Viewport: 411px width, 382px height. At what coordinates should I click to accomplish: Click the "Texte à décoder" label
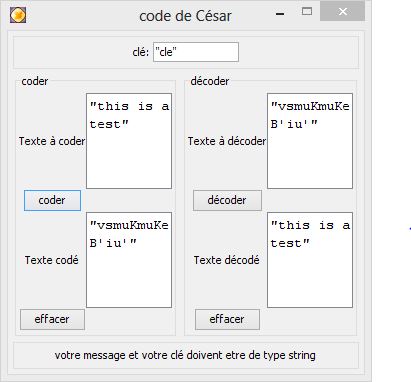click(x=227, y=141)
